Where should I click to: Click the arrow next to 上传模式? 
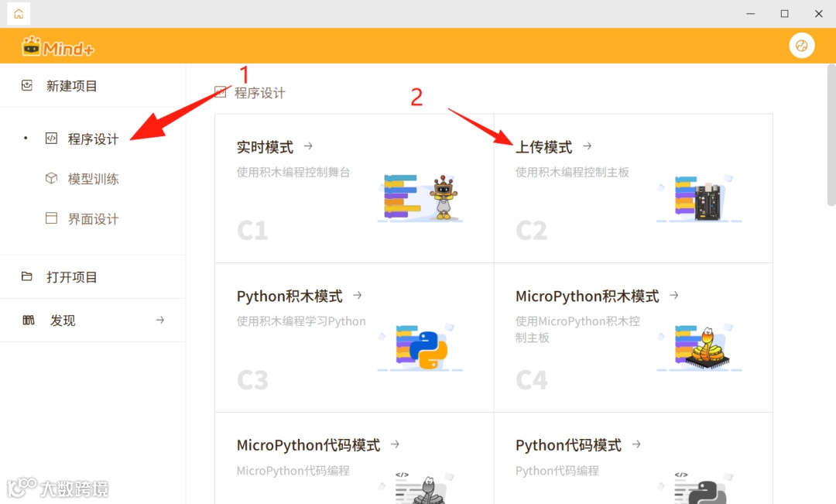click(x=587, y=146)
